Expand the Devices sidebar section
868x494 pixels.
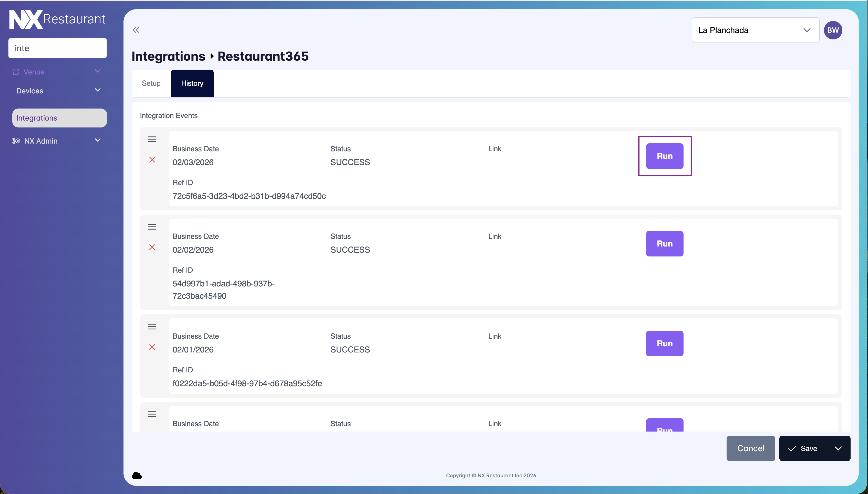click(97, 90)
